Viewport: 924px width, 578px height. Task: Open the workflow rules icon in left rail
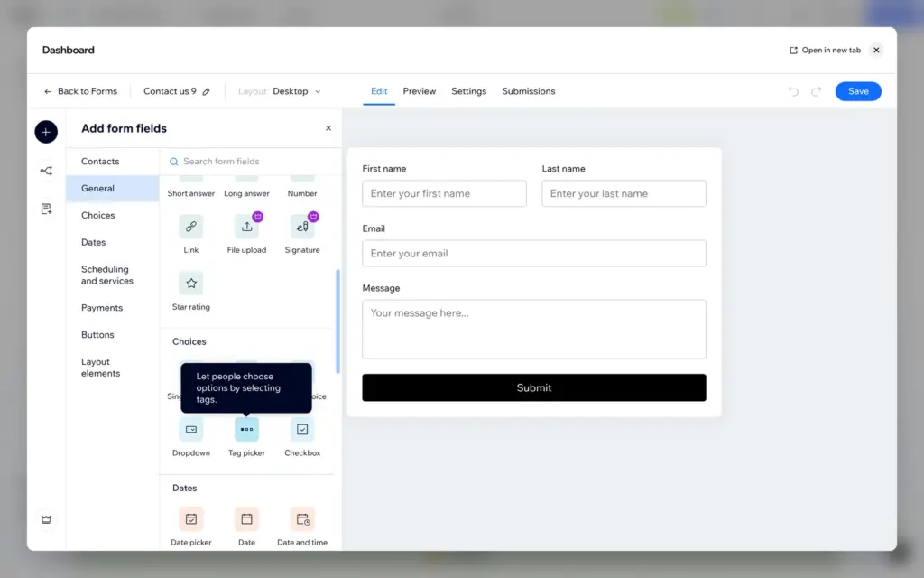pos(46,171)
